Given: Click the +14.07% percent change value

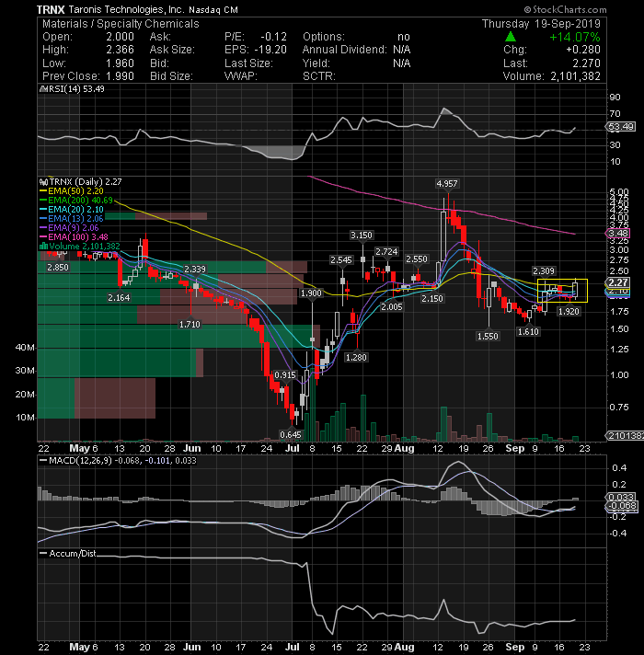Looking at the screenshot, I should [x=575, y=37].
